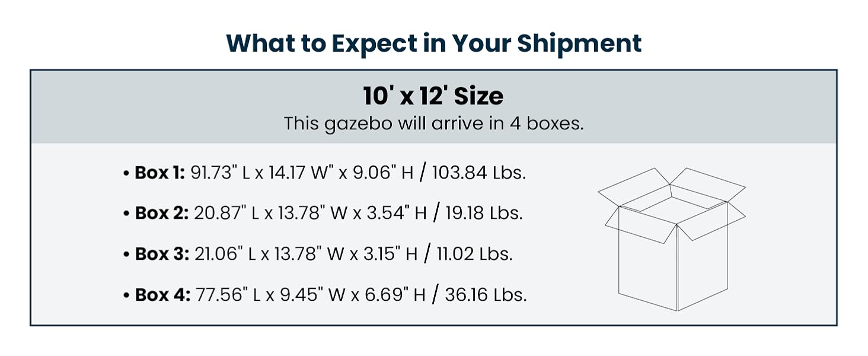Image resolution: width=868 pixels, height=356 pixels.
Task: Click the Box 3 label
Action: click(x=162, y=253)
